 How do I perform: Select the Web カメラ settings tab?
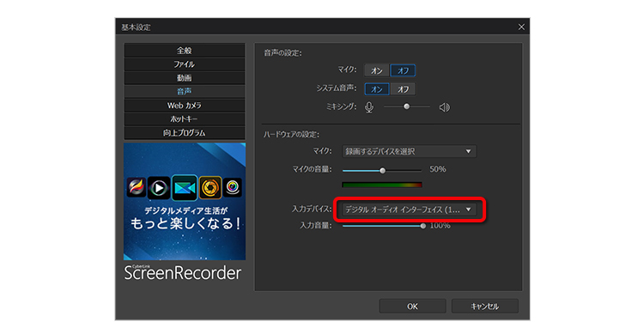click(185, 106)
